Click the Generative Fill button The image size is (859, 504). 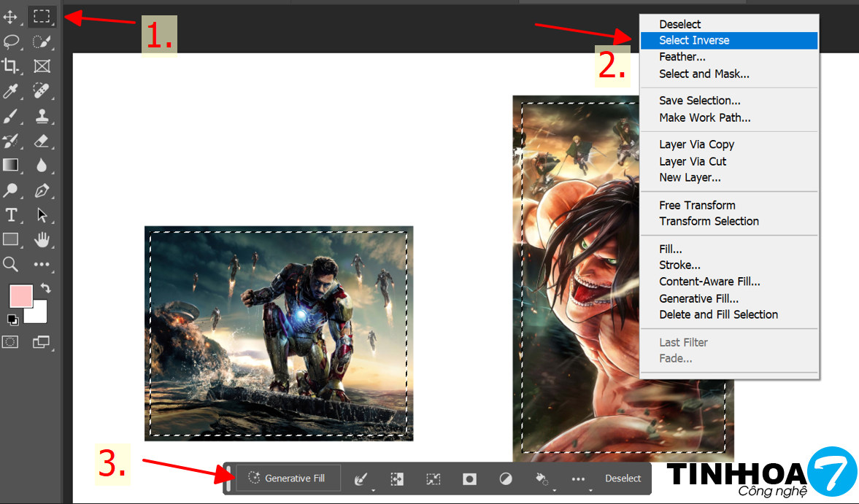288,478
